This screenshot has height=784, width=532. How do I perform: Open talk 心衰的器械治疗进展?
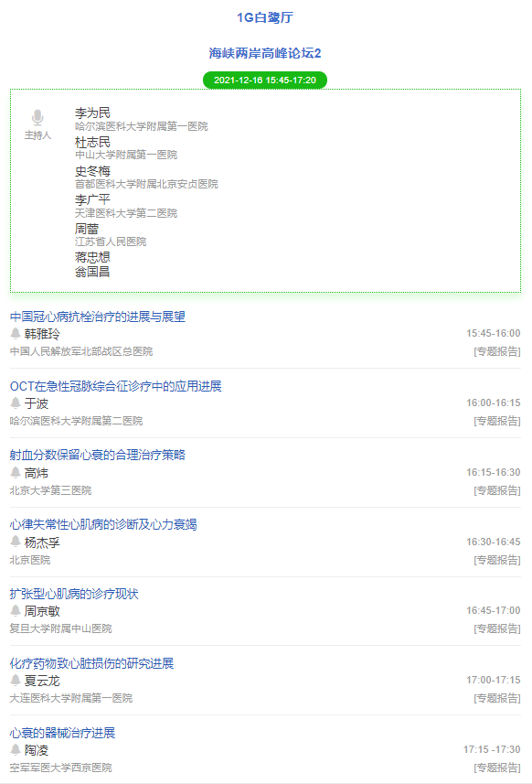pos(62,733)
